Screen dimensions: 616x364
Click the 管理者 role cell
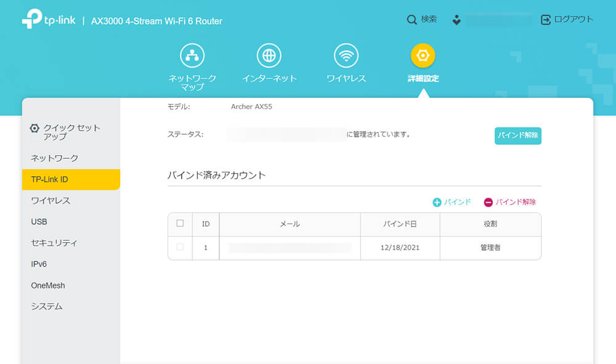pos(490,248)
